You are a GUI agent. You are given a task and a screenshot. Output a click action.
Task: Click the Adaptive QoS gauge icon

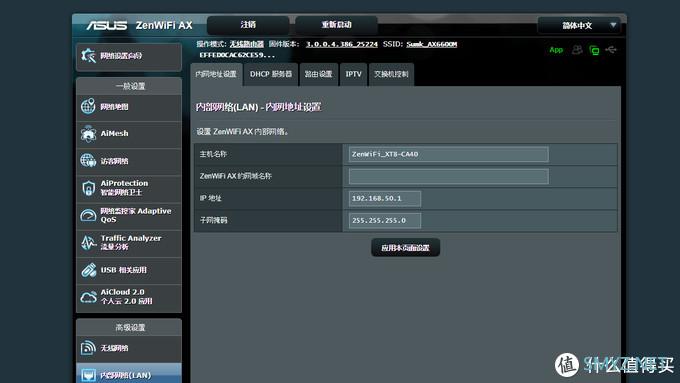tap(88, 215)
